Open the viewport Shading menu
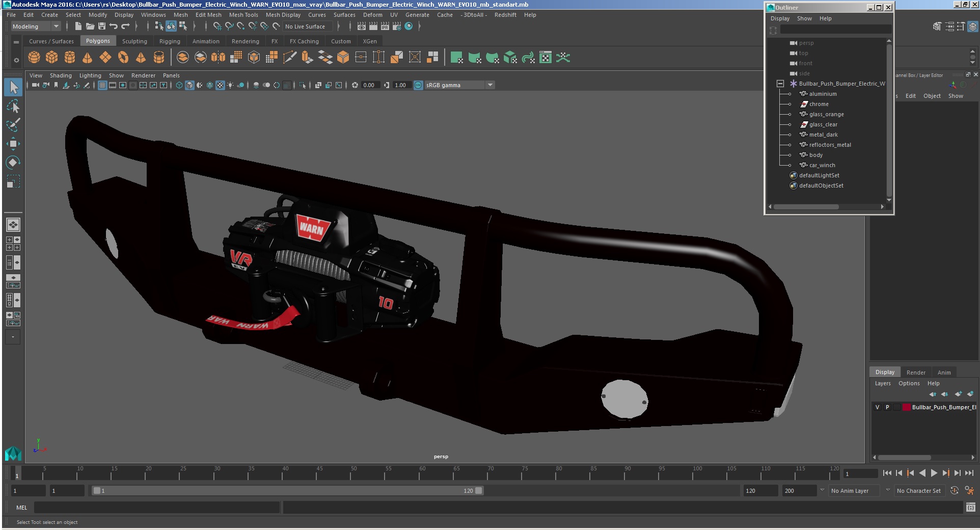The image size is (980, 530). click(61, 75)
